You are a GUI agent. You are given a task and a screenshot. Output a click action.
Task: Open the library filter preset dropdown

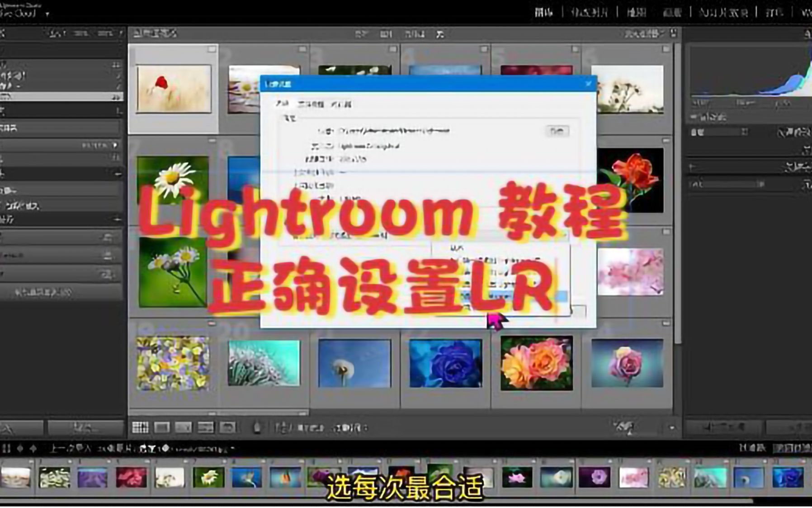point(644,33)
